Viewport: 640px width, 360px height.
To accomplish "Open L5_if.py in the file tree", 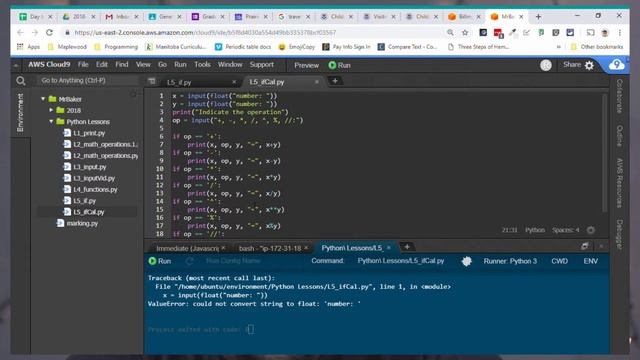I will 84,201.
